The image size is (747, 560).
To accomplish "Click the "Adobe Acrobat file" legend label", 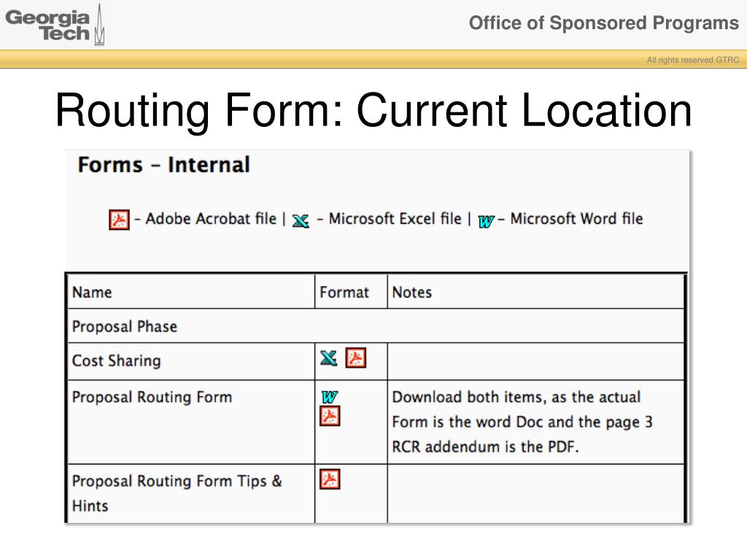I will [211, 219].
